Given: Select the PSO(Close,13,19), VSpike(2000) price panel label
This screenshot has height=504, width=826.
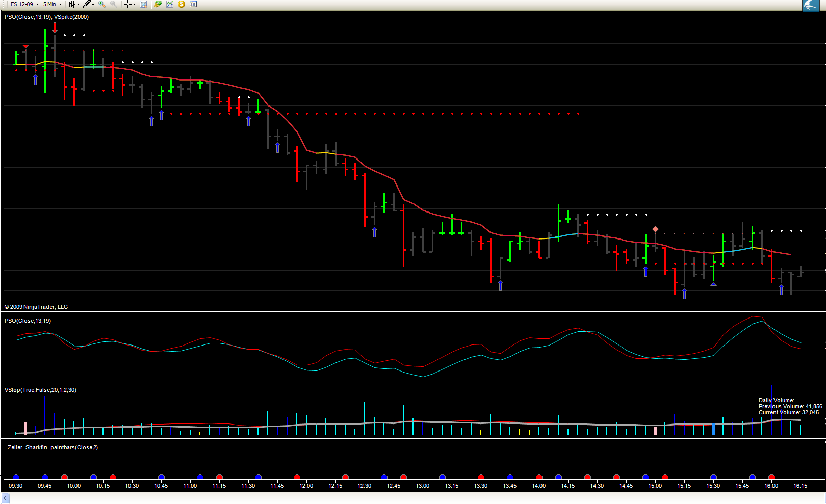Looking at the screenshot, I should pyautogui.click(x=46, y=17).
